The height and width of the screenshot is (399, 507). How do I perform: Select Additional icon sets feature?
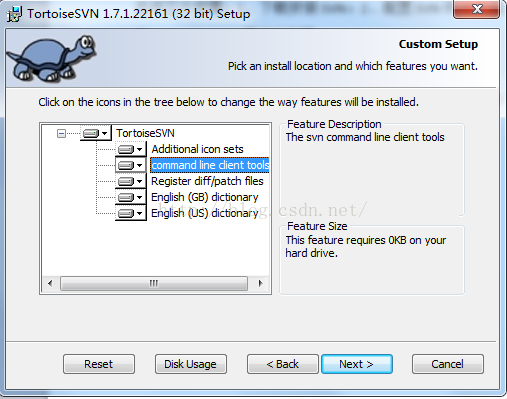tap(197, 149)
